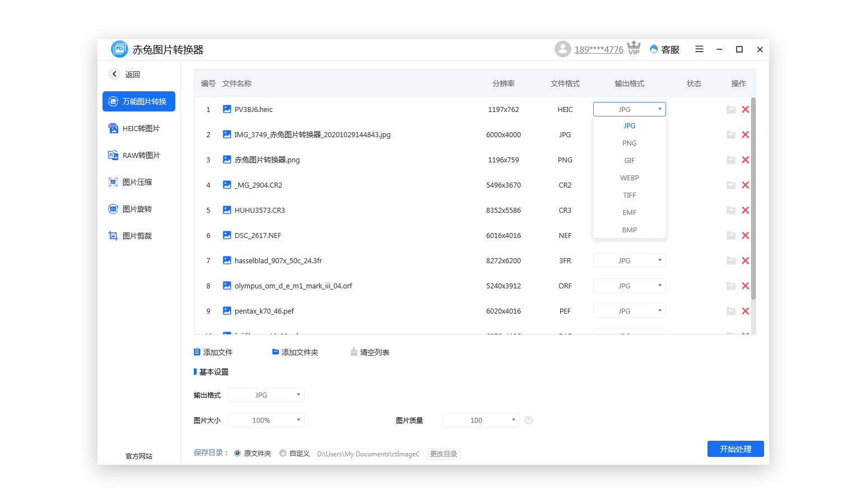This screenshot has width=866, height=504.
Task: Open the VIP crown upgrade icon
Action: [x=634, y=49]
